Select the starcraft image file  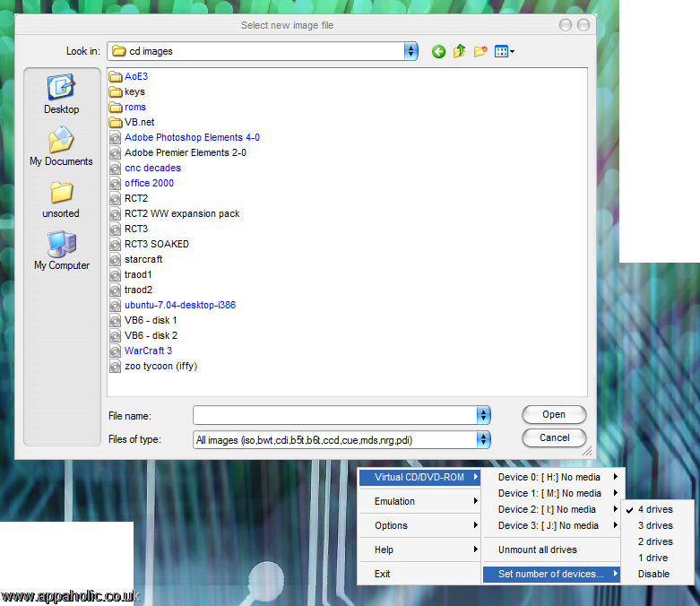(135, 259)
